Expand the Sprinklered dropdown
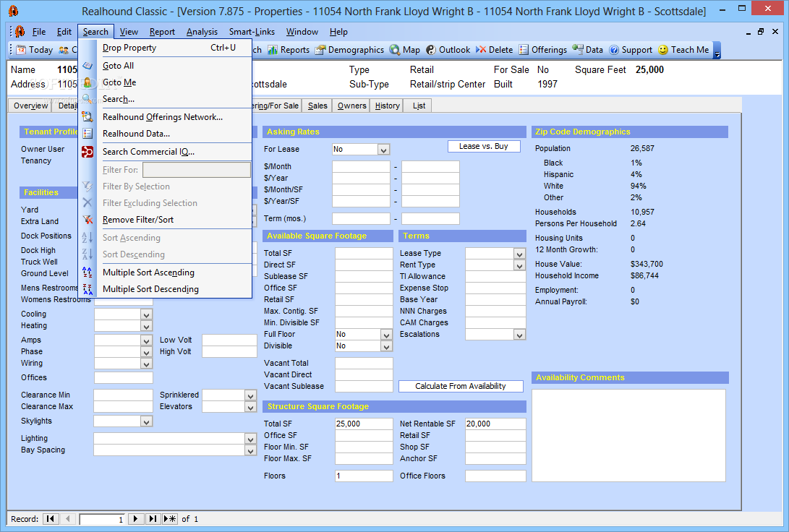The width and height of the screenshot is (789, 532). [250, 395]
